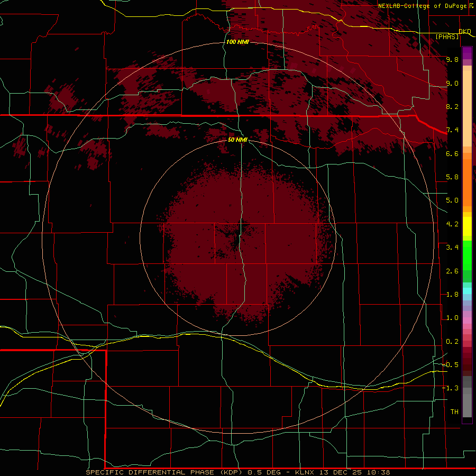Click the 1.0 scale value
Image resolution: width=476 pixels, height=476 pixels.
[x=452, y=318]
